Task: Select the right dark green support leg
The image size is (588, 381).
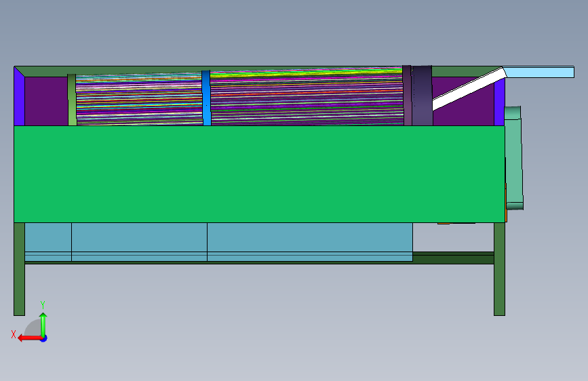Action: coord(500,269)
